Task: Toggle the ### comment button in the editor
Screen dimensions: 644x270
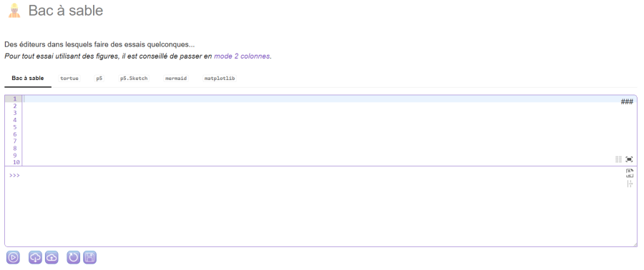Action: pyautogui.click(x=627, y=102)
